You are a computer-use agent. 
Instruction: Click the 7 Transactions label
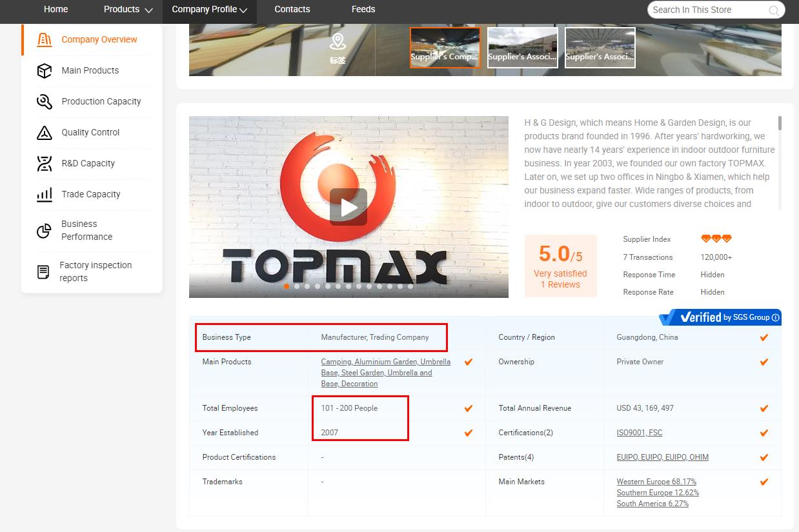(x=648, y=257)
